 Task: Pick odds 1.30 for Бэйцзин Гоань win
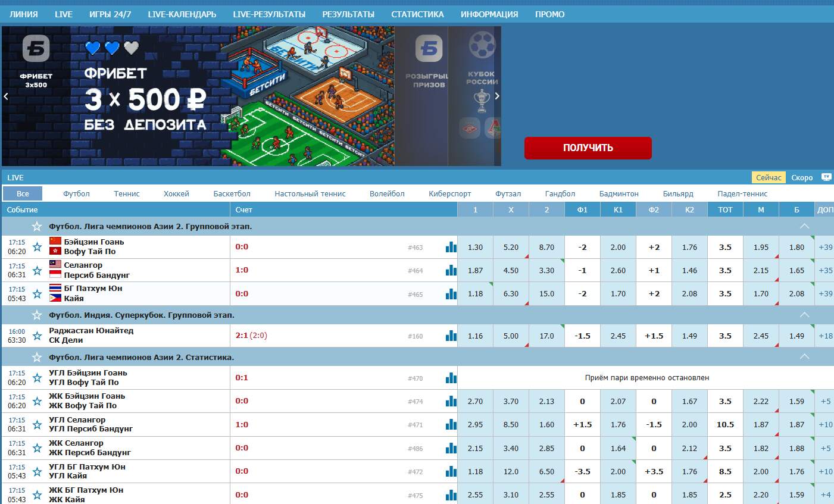point(475,247)
